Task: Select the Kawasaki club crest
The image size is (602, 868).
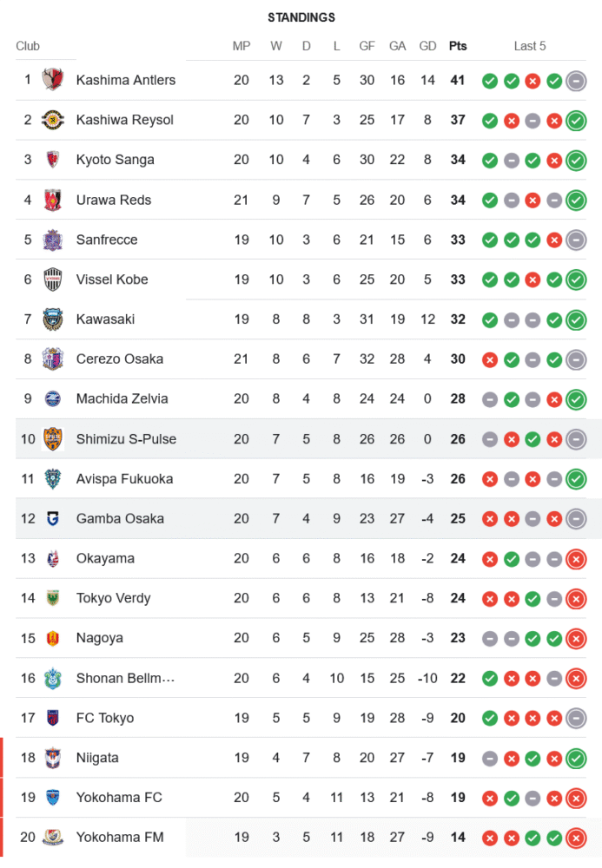Action: pyautogui.click(x=53, y=319)
